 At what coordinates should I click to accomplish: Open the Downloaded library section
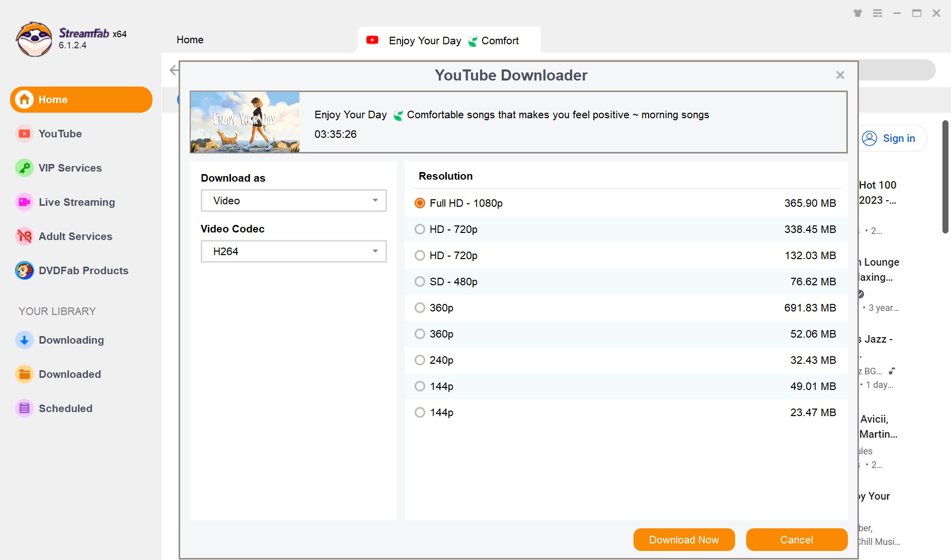click(70, 374)
